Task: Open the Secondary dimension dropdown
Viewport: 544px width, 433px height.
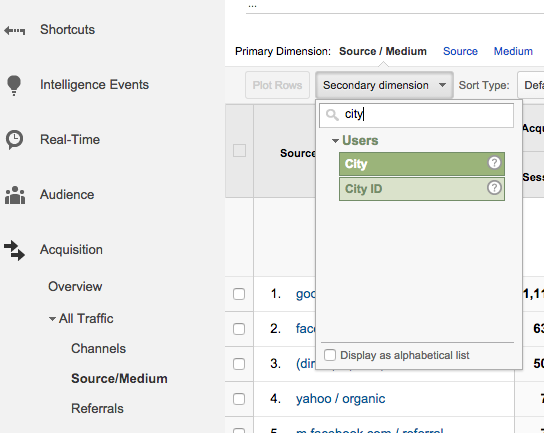Action: pos(384,85)
